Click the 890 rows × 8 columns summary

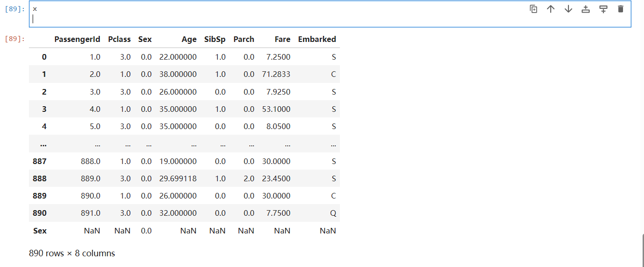(72, 253)
